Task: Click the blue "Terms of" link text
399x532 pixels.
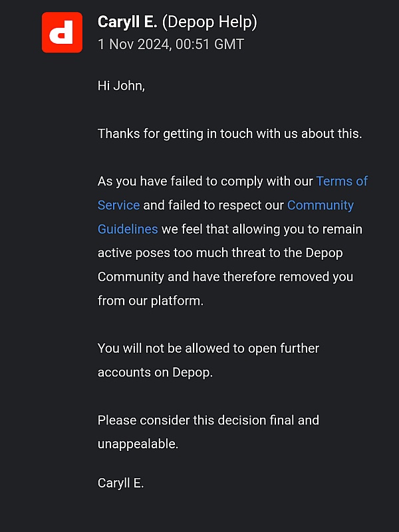Action: click(x=342, y=181)
